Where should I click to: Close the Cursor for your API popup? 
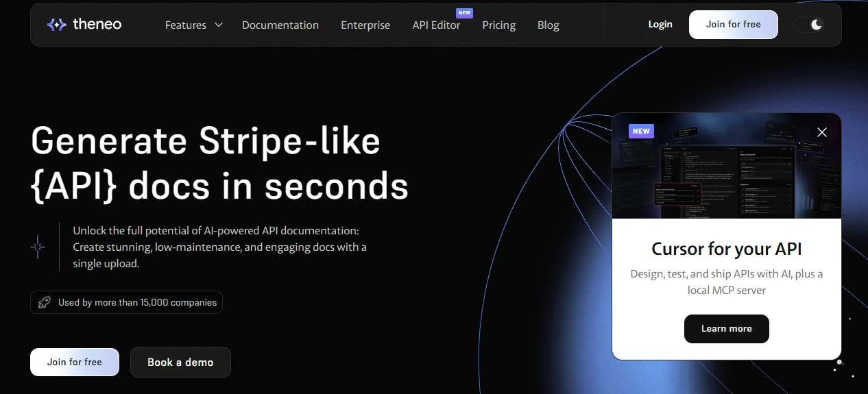pos(822,132)
